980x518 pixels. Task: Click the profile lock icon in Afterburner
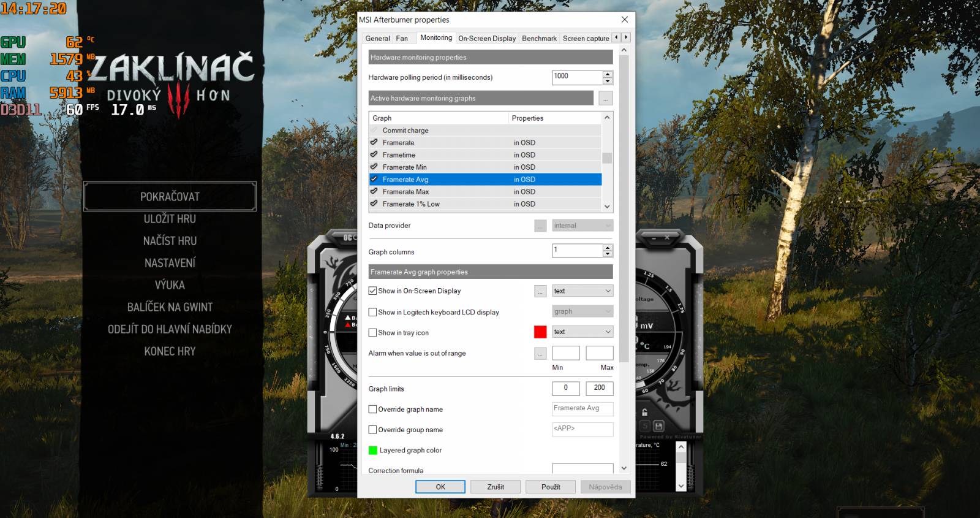click(644, 412)
